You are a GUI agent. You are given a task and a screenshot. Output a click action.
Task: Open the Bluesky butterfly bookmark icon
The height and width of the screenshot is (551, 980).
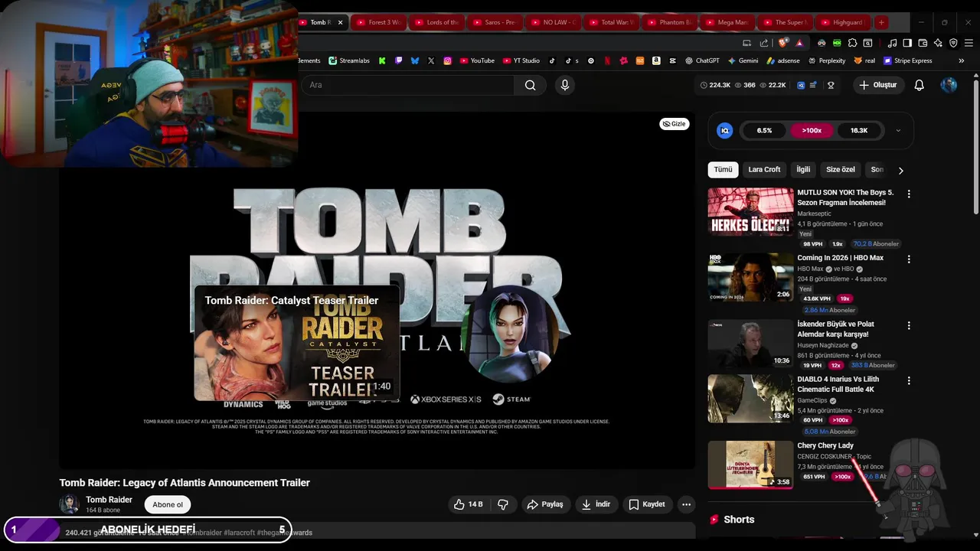coord(415,60)
